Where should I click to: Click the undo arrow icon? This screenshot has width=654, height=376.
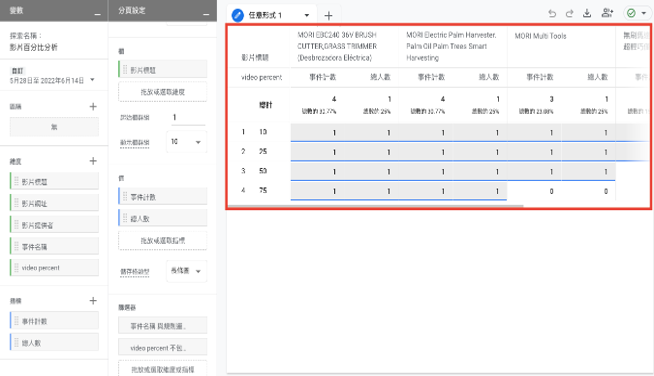tap(552, 14)
